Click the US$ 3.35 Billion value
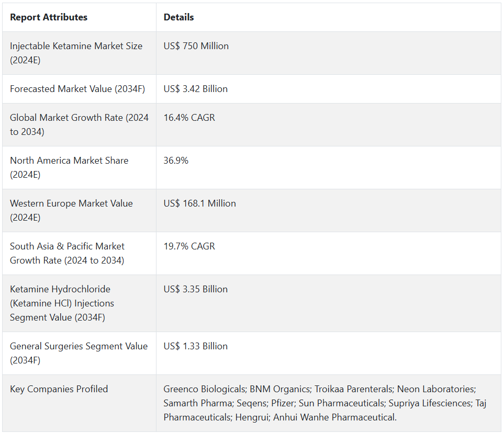This screenshot has height=433, width=504. pos(195,289)
